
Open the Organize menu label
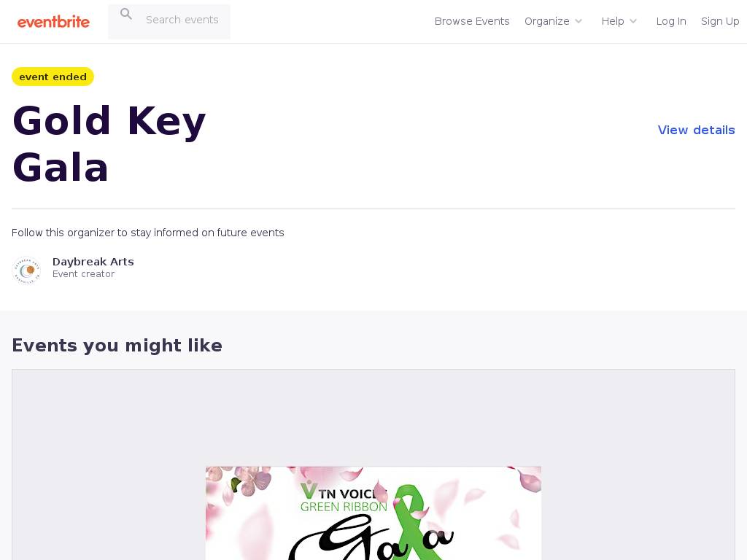546,21
